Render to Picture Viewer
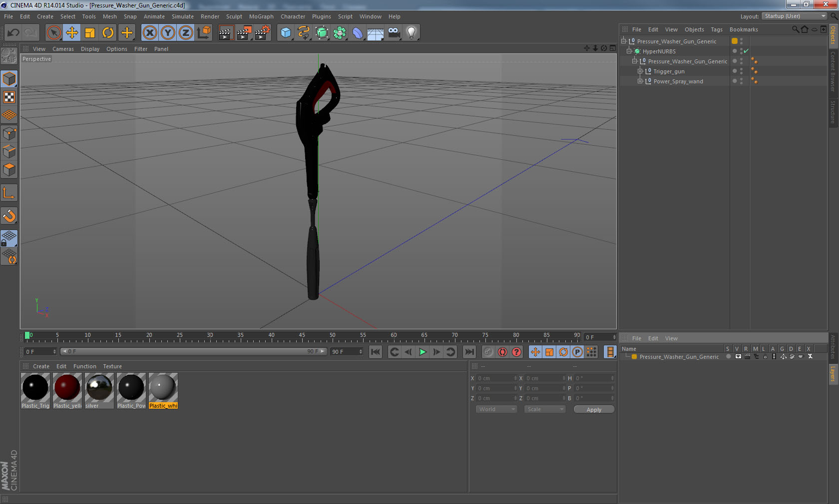This screenshot has height=504, width=839. [244, 33]
